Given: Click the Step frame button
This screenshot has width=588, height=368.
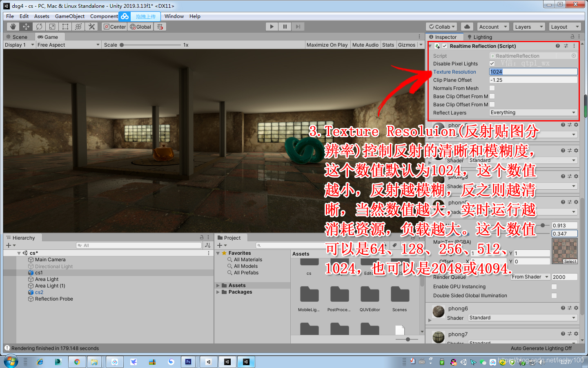Looking at the screenshot, I should [x=298, y=27].
